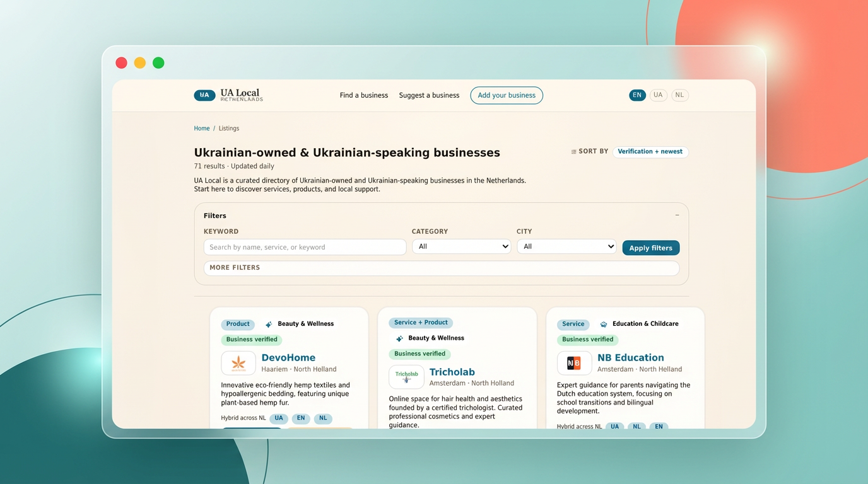Click the Education & Childcare icon on NB Education

click(603, 323)
